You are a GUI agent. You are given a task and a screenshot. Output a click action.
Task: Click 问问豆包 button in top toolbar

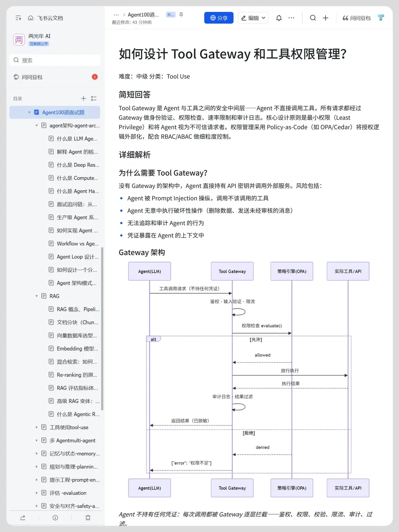tap(357, 18)
